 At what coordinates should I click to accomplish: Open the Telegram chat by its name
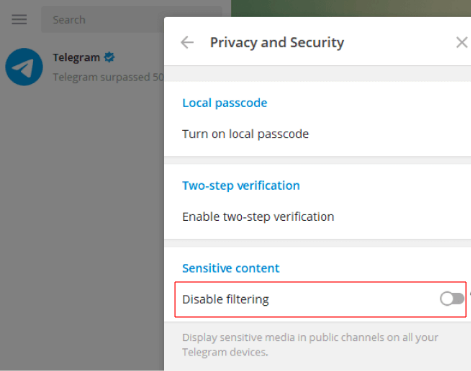(76, 57)
